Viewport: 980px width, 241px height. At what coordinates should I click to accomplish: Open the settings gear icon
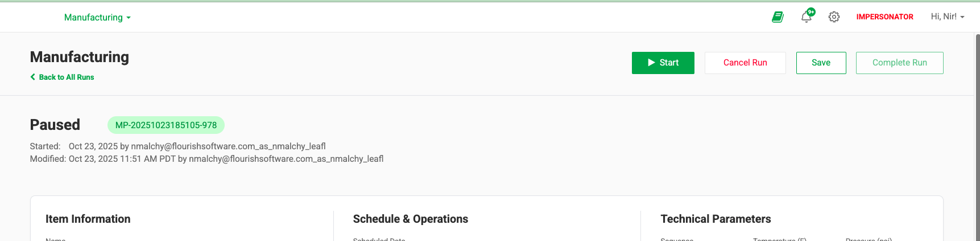pyautogui.click(x=834, y=17)
